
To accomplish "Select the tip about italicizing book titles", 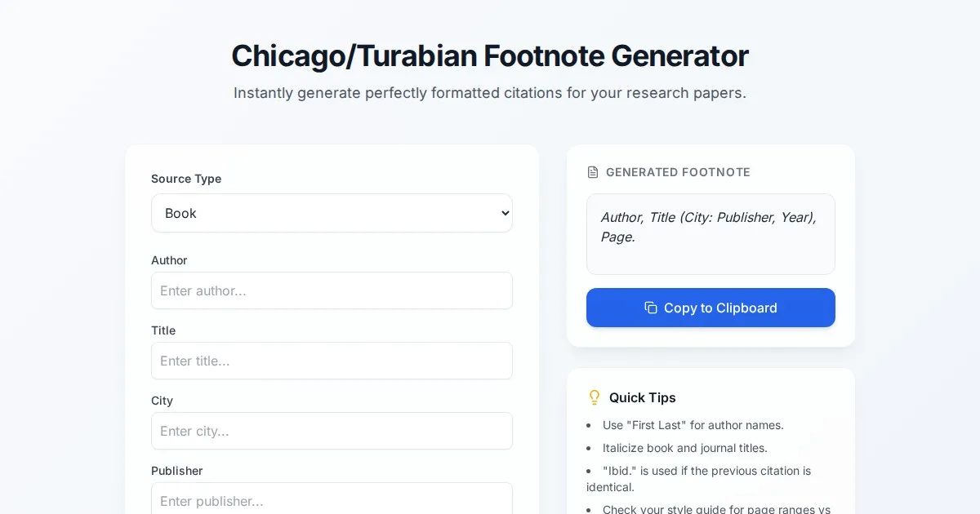I will coord(684,448).
